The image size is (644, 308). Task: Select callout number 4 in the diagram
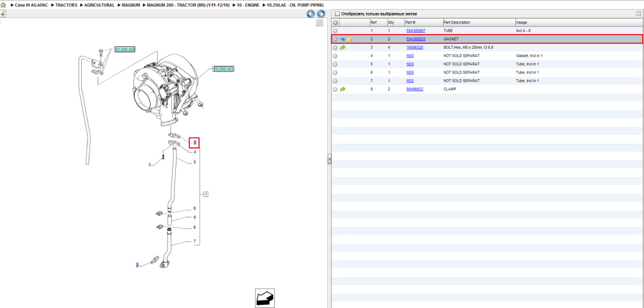tap(194, 152)
